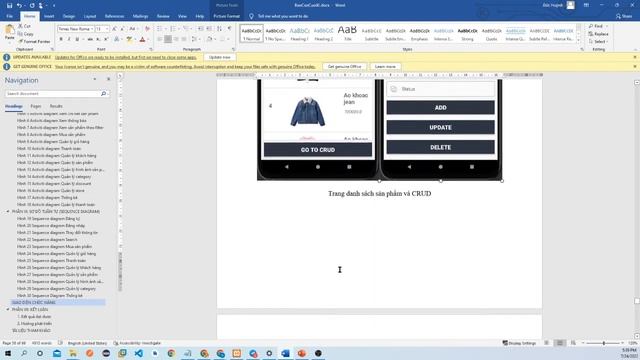The width and height of the screenshot is (640, 360).
Task: Toggle Italic formatting
Action: [x=69, y=39]
